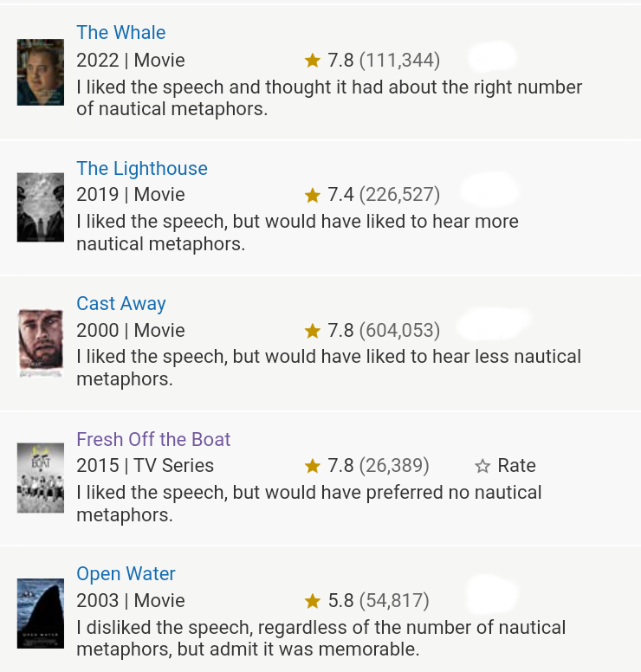Open the Fresh Off the Boat poster

pyautogui.click(x=41, y=478)
